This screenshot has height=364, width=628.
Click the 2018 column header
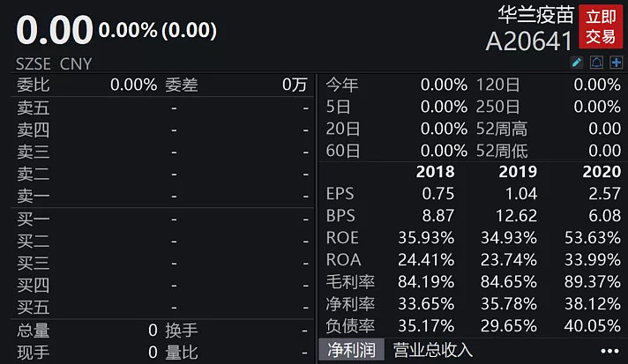point(435,172)
